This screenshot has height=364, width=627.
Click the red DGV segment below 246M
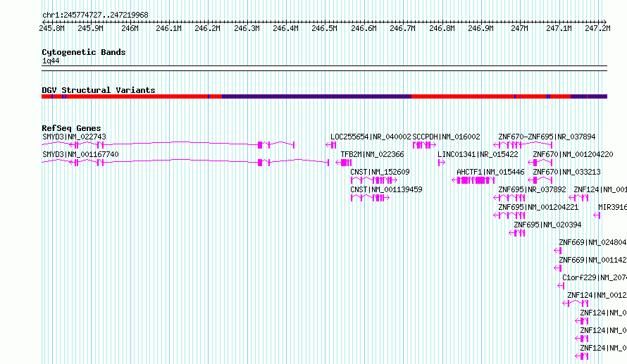136,96
